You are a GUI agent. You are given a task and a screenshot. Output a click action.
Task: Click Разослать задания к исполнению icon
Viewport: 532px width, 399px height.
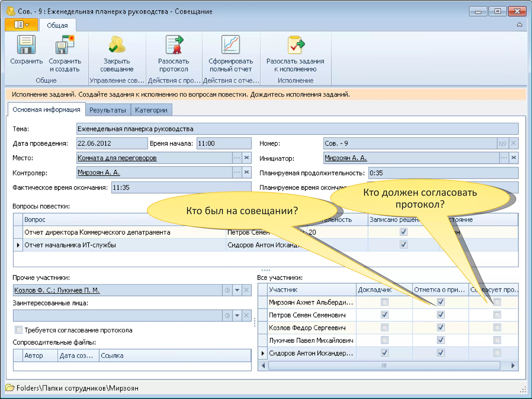pyautogui.click(x=295, y=45)
